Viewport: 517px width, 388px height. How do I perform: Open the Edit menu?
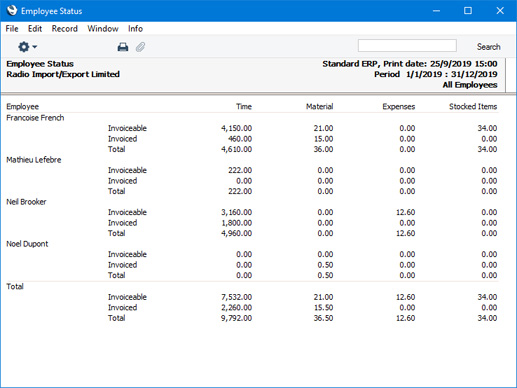35,29
